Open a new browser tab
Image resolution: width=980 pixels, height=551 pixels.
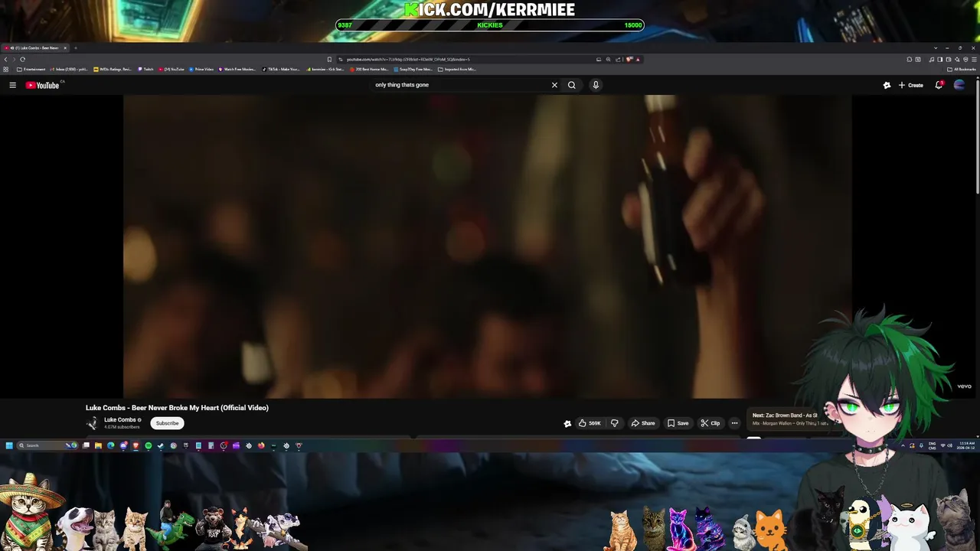pyautogui.click(x=75, y=47)
